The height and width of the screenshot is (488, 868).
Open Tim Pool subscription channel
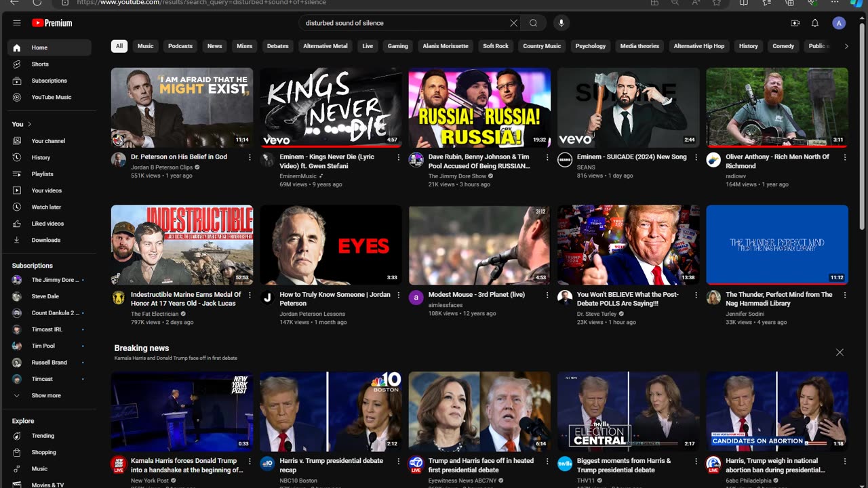pos(50,346)
